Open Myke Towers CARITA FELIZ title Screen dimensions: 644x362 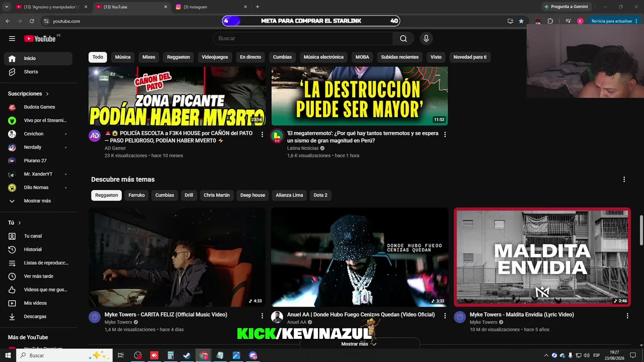pyautogui.click(x=166, y=315)
